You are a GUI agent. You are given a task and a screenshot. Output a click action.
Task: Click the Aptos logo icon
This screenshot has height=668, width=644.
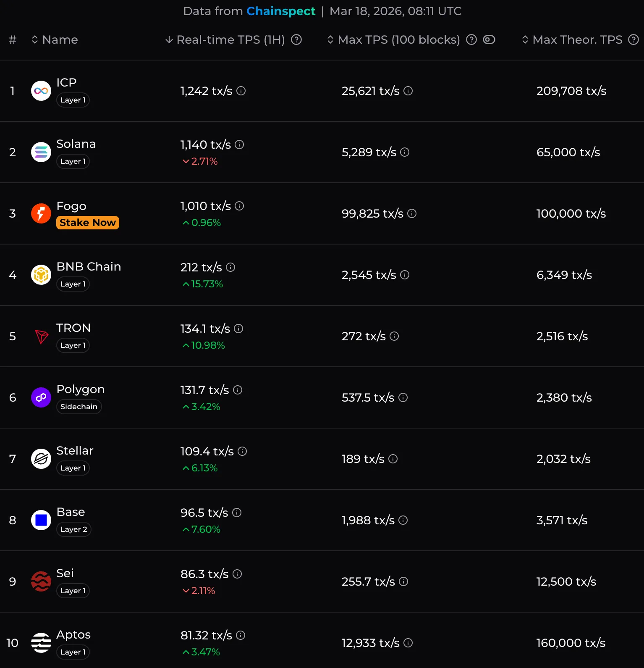41,643
